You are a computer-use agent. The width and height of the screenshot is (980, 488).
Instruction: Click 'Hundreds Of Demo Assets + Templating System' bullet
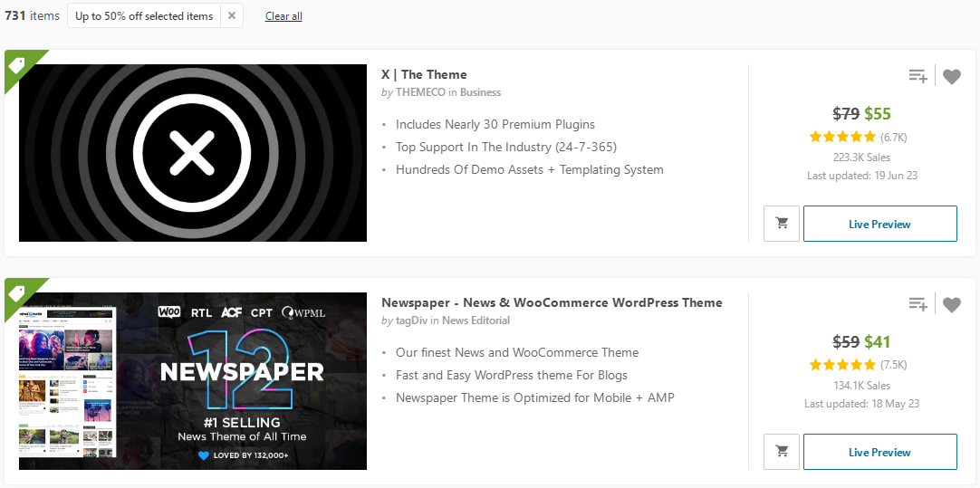tap(529, 169)
